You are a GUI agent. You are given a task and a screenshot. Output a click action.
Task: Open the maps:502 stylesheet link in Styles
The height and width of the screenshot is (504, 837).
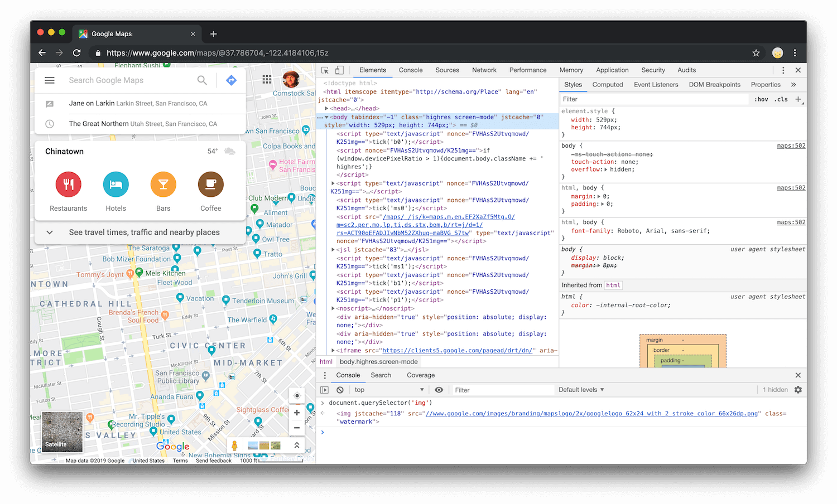tap(790, 146)
